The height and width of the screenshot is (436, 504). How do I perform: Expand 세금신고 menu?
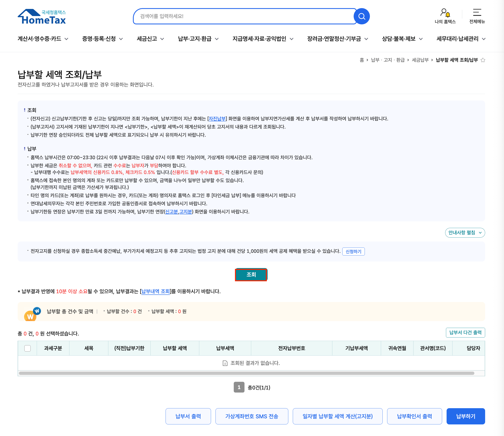point(150,39)
